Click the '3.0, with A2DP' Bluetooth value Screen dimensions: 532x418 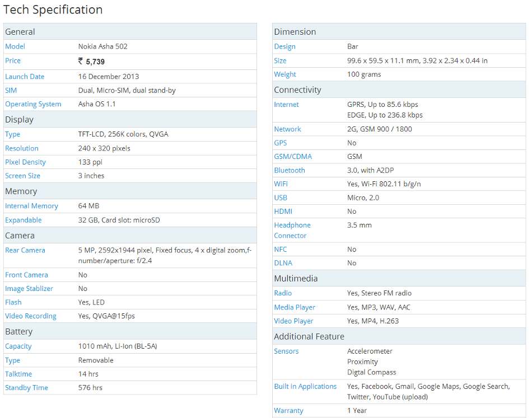click(x=371, y=171)
